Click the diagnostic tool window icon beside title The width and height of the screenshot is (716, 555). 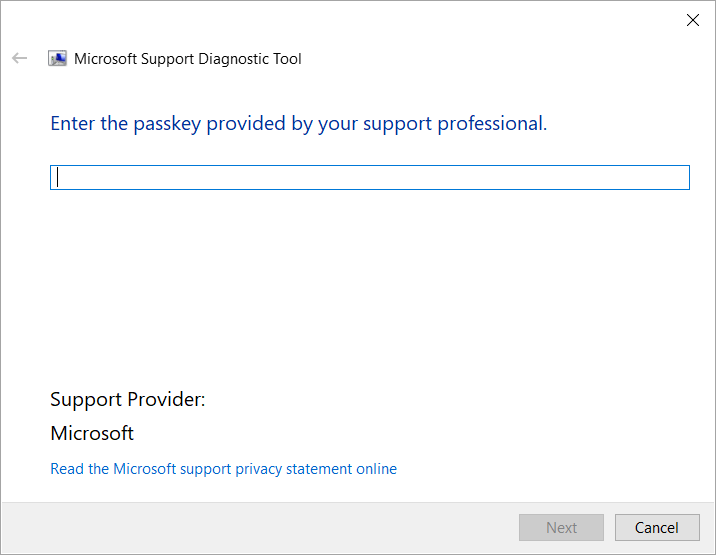[x=58, y=58]
